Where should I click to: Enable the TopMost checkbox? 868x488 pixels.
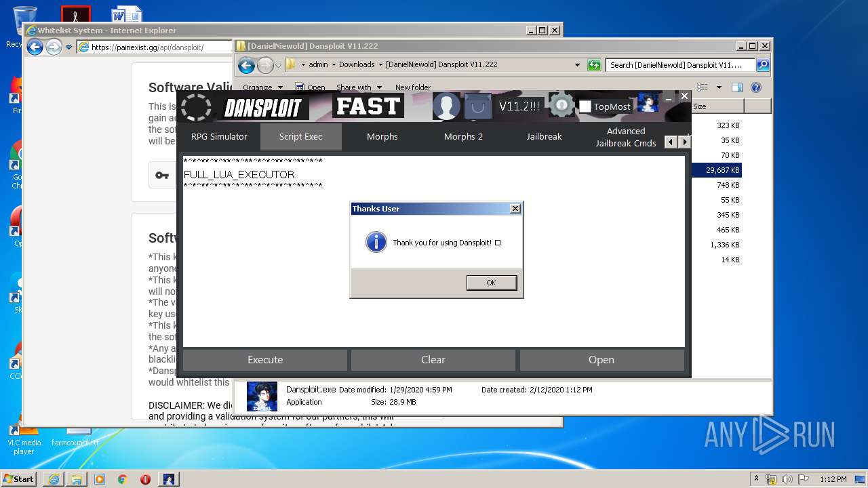[585, 106]
